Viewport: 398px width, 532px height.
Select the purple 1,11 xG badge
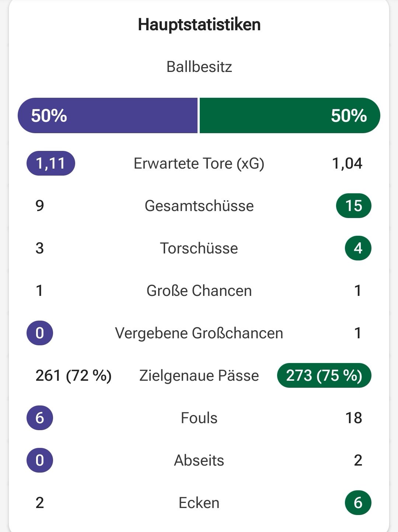(x=51, y=163)
